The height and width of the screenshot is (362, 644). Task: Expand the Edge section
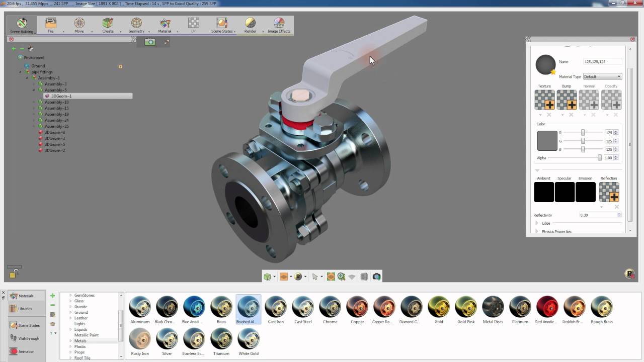click(x=537, y=223)
